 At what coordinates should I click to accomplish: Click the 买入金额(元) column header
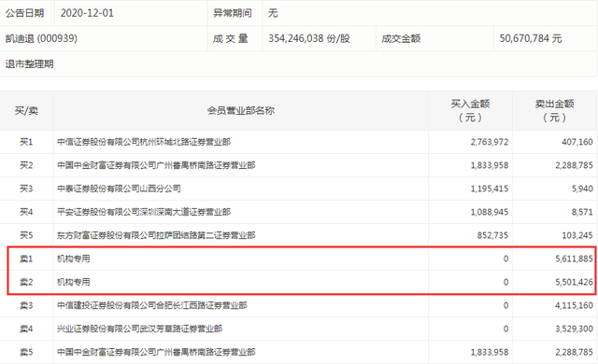(x=470, y=111)
